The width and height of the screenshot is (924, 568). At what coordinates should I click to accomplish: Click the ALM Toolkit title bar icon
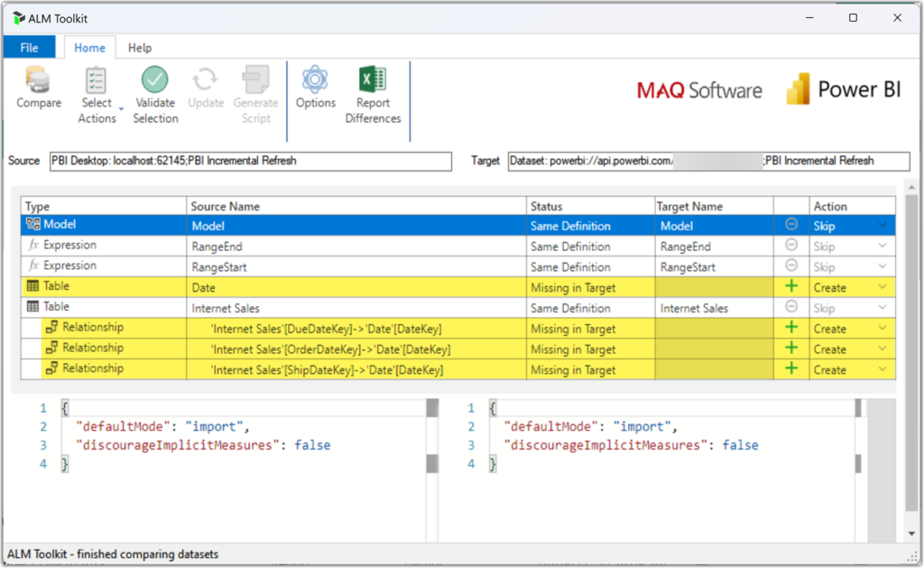tap(18, 18)
